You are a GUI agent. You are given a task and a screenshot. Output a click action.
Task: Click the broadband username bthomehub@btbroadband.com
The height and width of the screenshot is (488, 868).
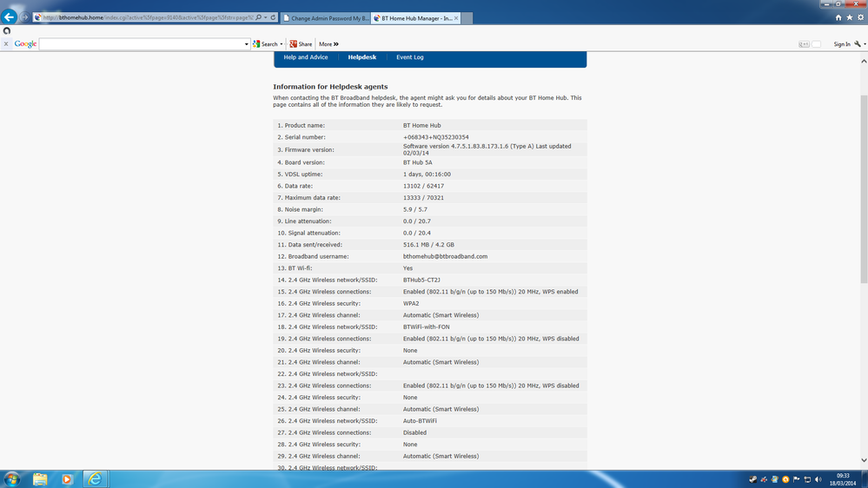coord(445,257)
